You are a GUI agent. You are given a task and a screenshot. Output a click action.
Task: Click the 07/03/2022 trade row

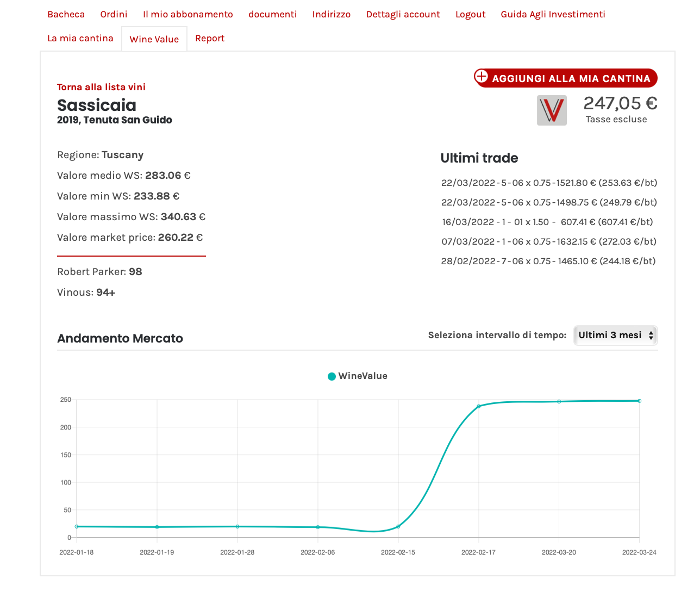pyautogui.click(x=549, y=241)
